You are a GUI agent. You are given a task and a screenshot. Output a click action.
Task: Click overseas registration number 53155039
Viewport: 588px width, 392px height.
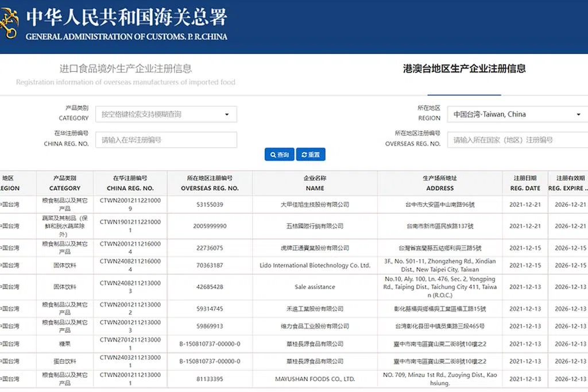pos(210,205)
